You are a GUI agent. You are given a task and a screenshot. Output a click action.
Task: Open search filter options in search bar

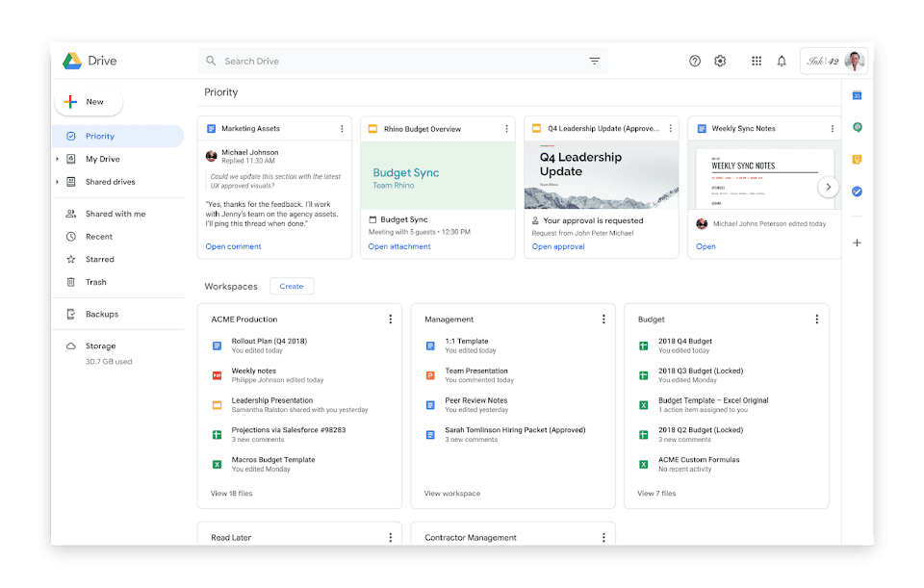click(595, 61)
